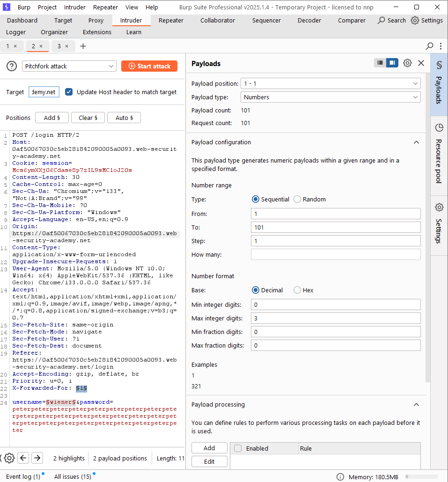Switch to the Sequencer tab

[266, 20]
